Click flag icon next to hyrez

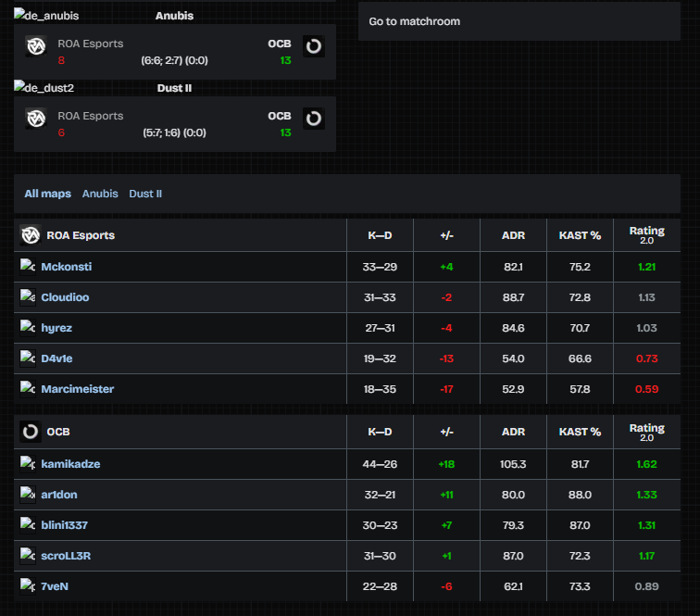28,327
